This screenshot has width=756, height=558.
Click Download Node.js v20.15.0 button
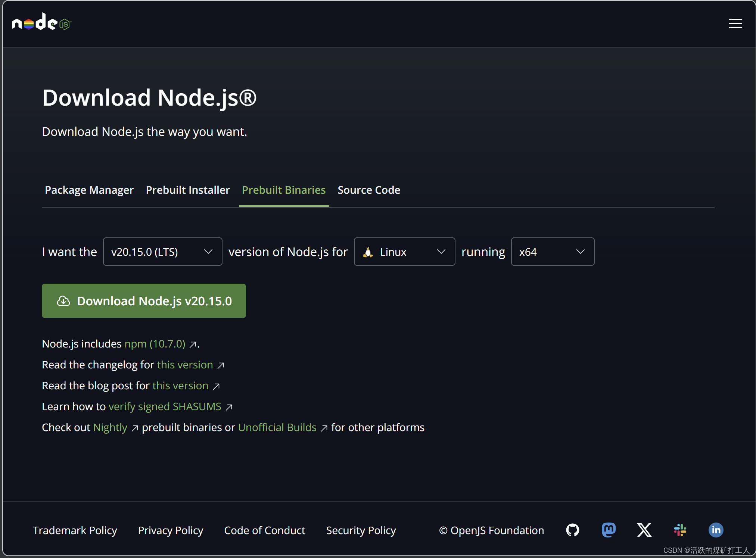144,301
